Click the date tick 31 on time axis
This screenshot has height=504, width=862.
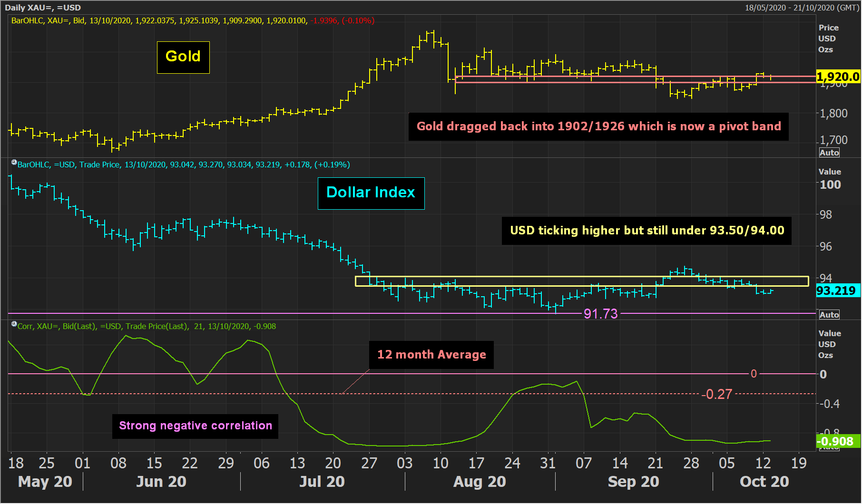point(548,463)
